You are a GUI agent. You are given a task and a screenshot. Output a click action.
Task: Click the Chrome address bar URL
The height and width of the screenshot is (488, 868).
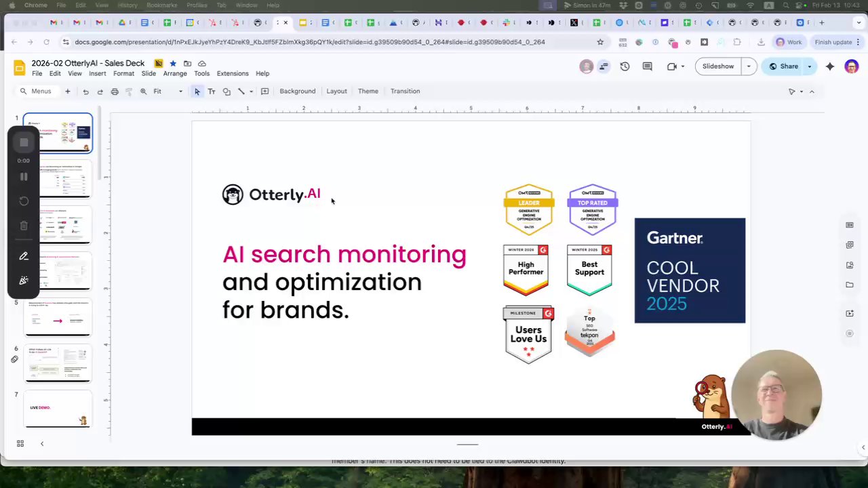tap(310, 42)
